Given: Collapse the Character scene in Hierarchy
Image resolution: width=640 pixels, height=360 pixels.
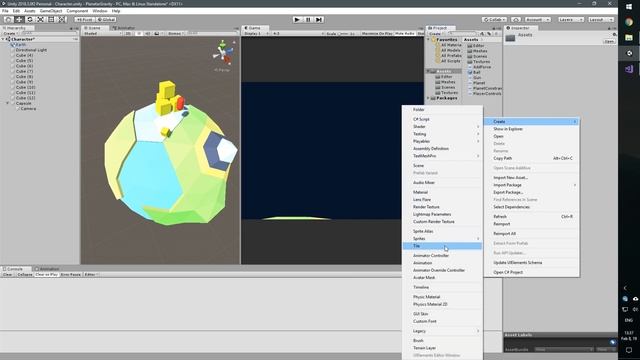Looking at the screenshot, I should pyautogui.click(x=3, y=40).
